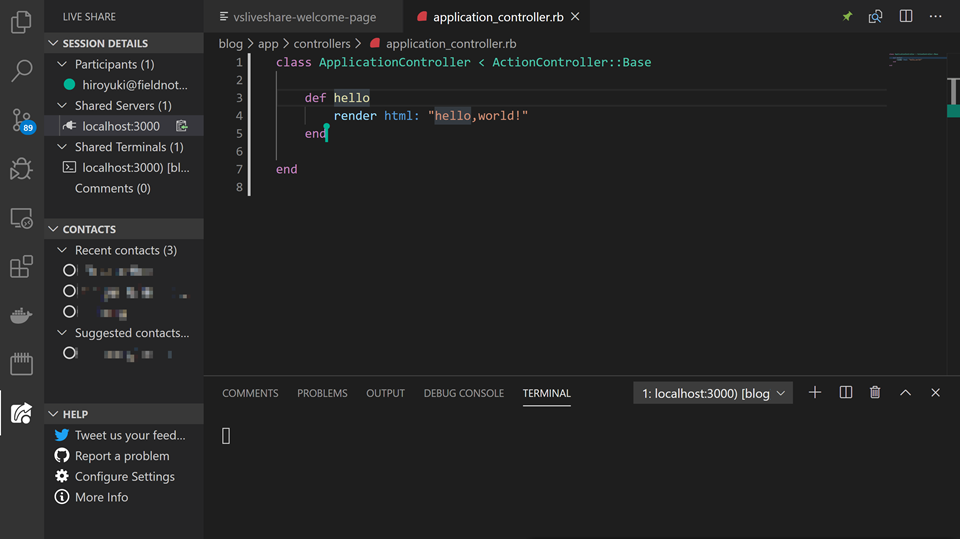Viewport: 960px width, 539px height.
Task: Open the terminal selector dropdown 1: localhost:3000
Action: [x=713, y=393]
